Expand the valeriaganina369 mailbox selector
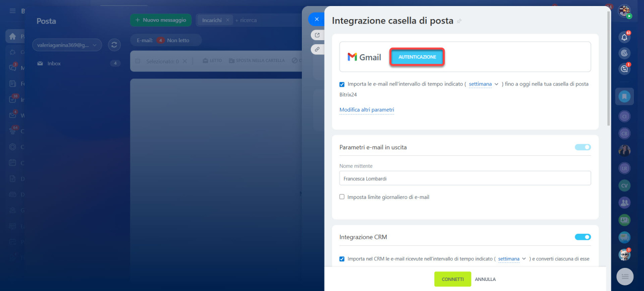 (x=67, y=45)
